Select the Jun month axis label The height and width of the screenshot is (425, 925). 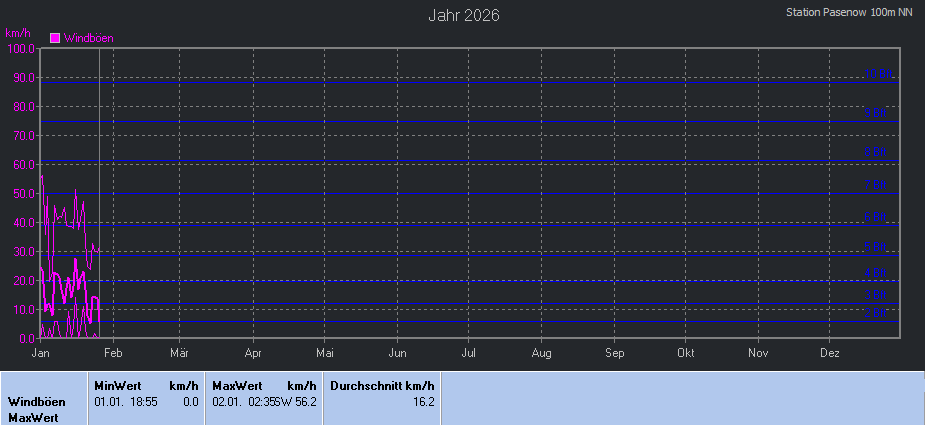[x=397, y=353]
